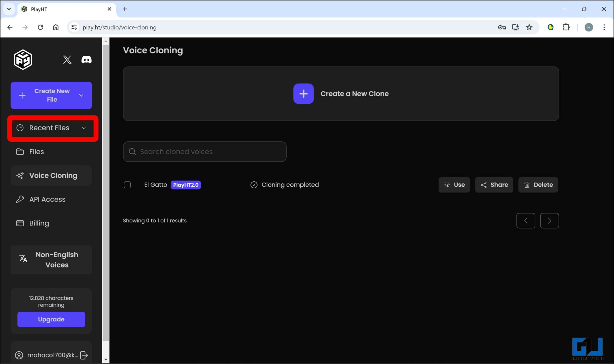Open browser Extensions puzzle icon
The image size is (614, 364).
click(x=566, y=27)
